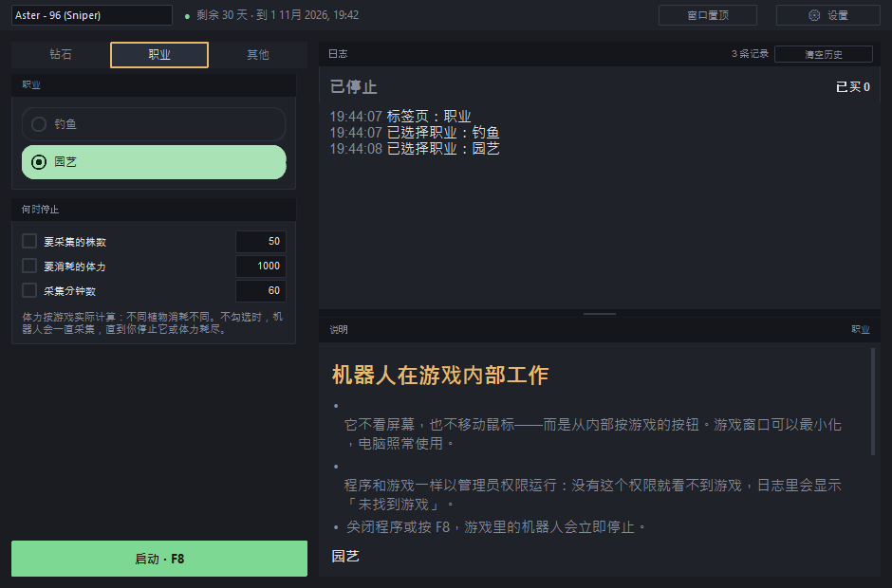This screenshot has width=892, height=588.
Task: Enable 要消耗的体力 checkbox
Action: 29,266
